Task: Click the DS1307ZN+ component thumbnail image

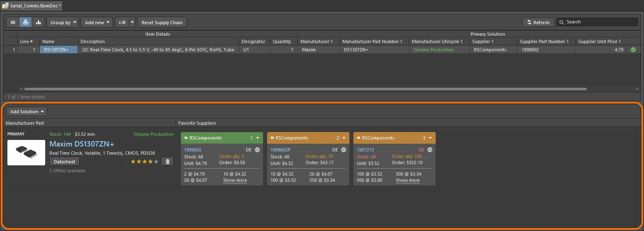Action: click(26, 153)
